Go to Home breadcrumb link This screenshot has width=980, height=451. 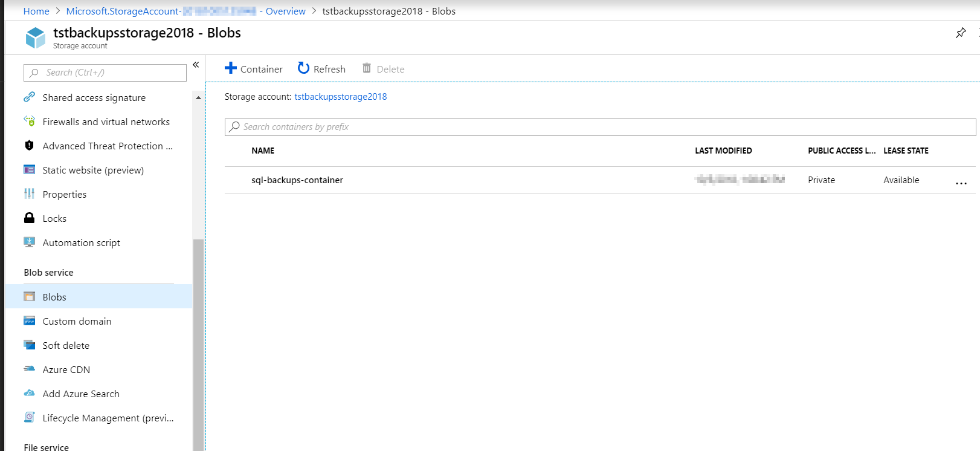click(36, 11)
